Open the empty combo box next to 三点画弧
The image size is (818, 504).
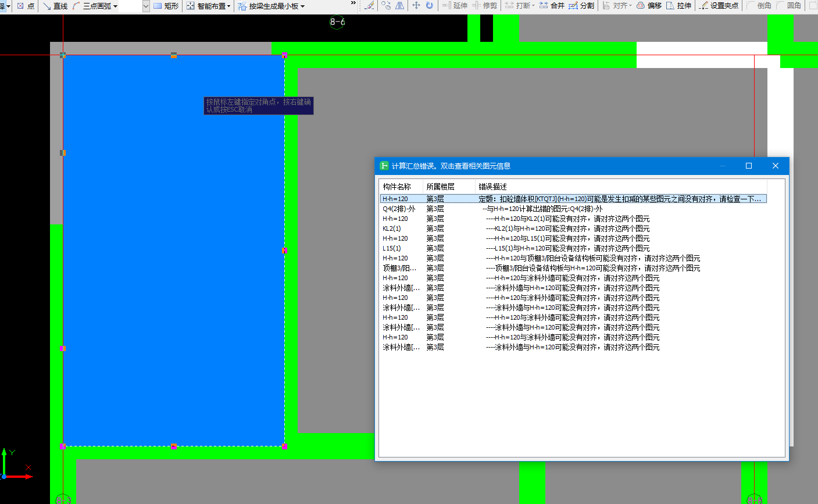pyautogui.click(x=135, y=6)
